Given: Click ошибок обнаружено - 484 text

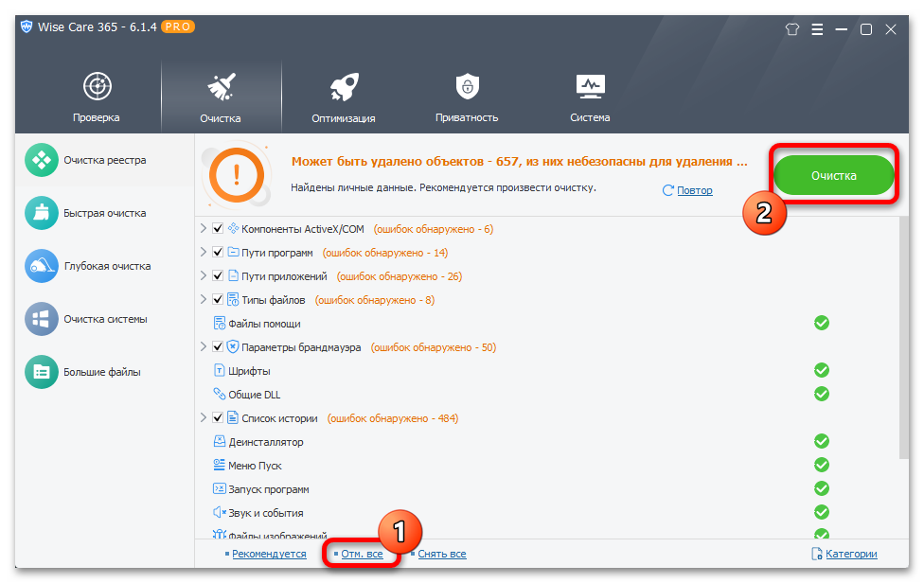Looking at the screenshot, I should (393, 418).
